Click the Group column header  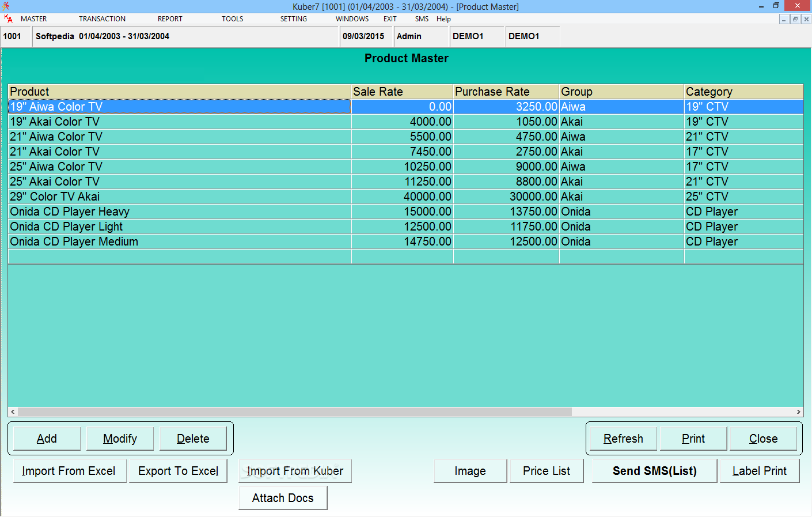[x=621, y=92]
